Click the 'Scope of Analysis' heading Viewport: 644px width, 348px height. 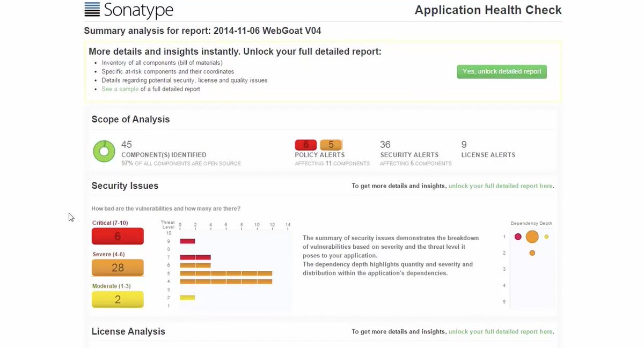pos(130,120)
